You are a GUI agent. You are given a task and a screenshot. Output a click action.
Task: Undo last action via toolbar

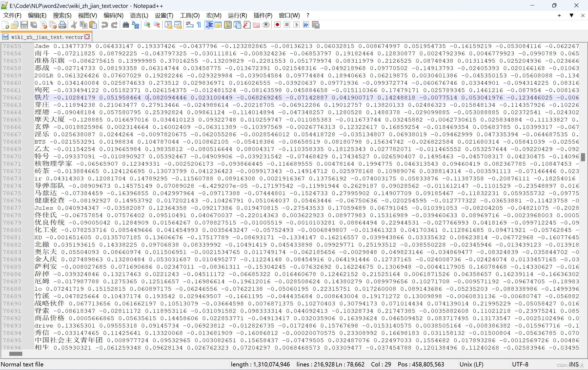tap(105, 25)
